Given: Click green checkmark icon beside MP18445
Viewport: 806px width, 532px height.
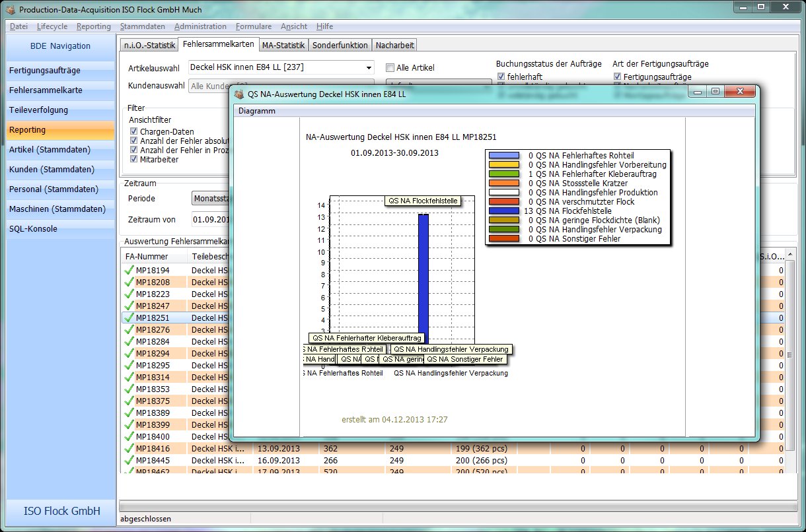Looking at the screenshot, I should pos(128,461).
